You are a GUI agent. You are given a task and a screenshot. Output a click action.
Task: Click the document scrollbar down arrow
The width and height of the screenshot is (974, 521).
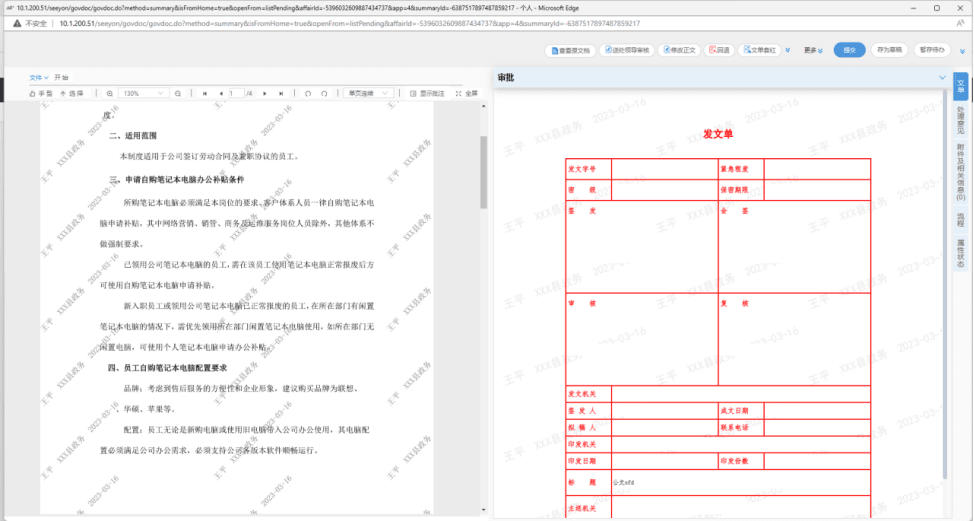[x=484, y=510]
